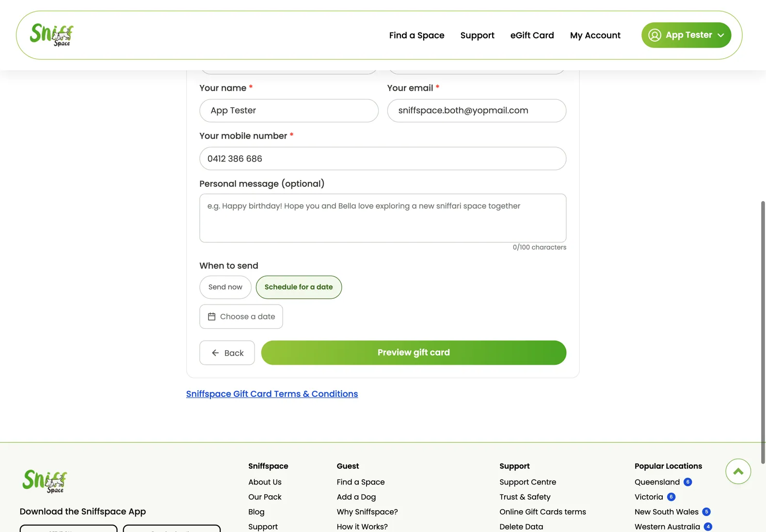Open My Account in header
This screenshot has height=532, width=766.
click(x=595, y=35)
